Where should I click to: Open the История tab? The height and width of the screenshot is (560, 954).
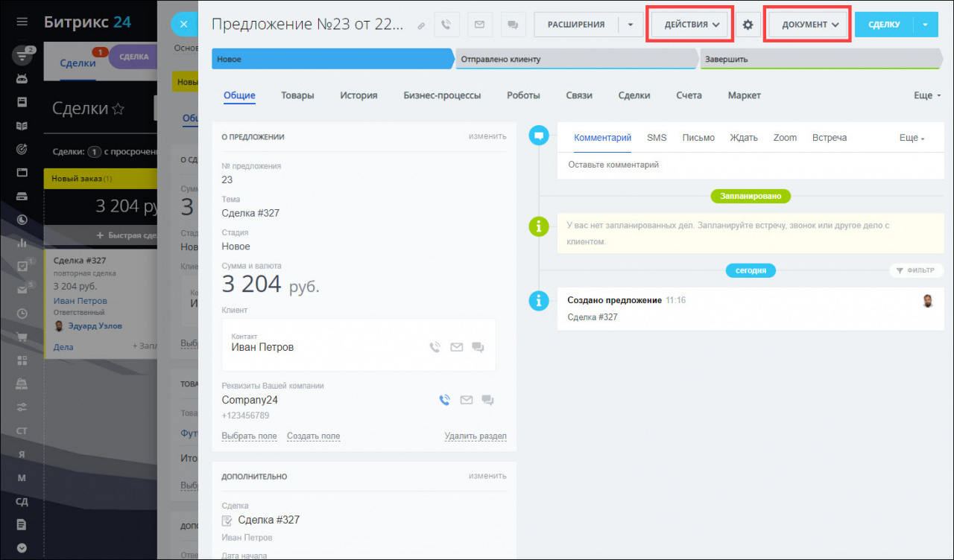tap(358, 95)
